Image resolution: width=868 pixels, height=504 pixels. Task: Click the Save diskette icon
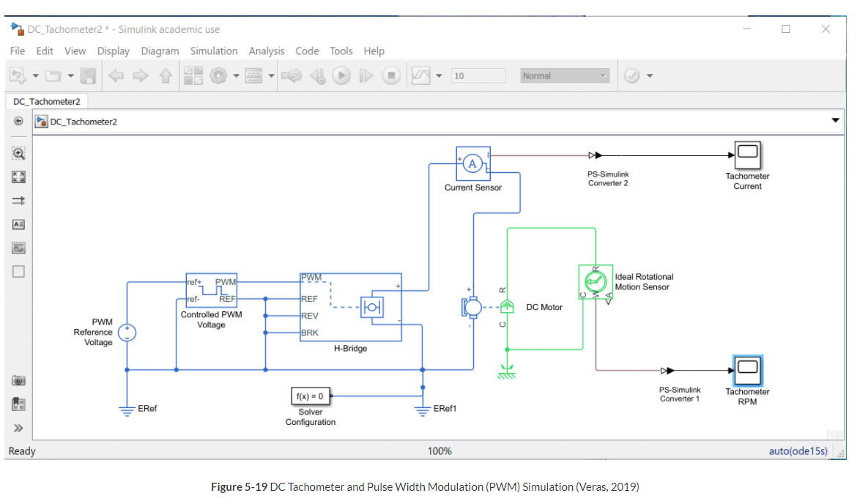point(88,76)
